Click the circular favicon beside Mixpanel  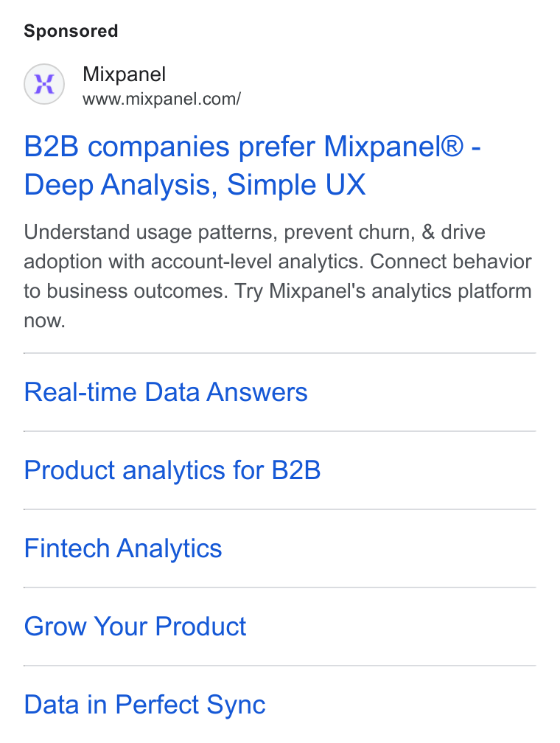44,84
